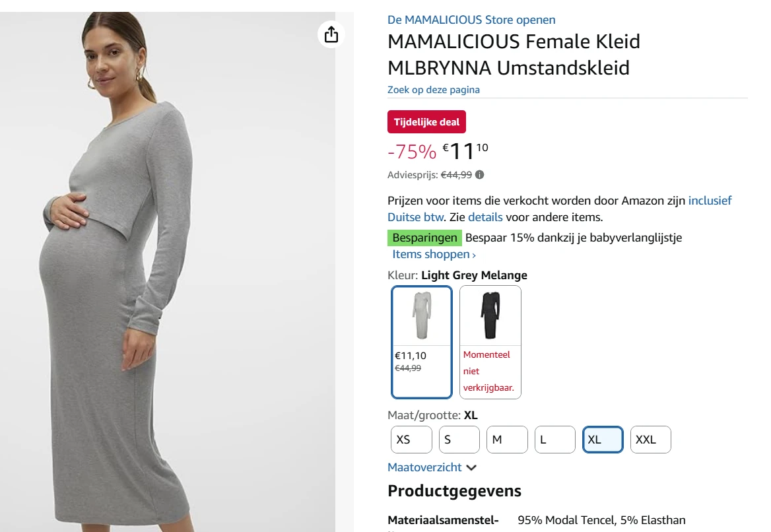Select the Light Grey Melange color swatch

click(x=421, y=342)
